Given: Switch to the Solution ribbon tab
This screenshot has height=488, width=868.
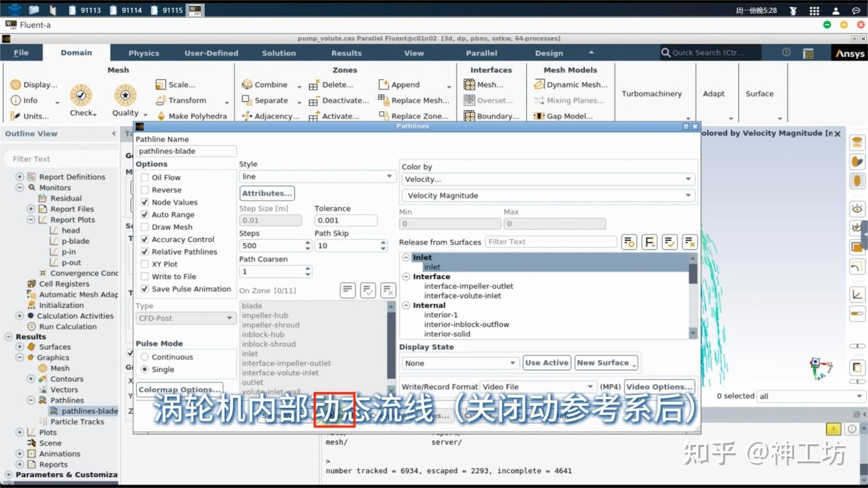Looking at the screenshot, I should [279, 53].
